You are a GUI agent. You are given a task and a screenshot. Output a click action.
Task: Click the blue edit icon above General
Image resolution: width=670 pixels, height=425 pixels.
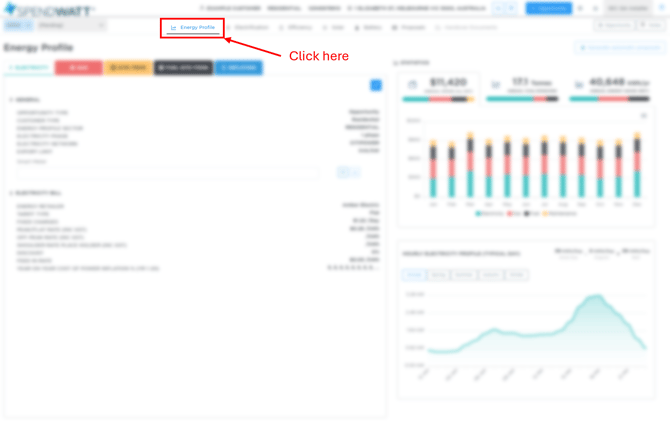376,85
